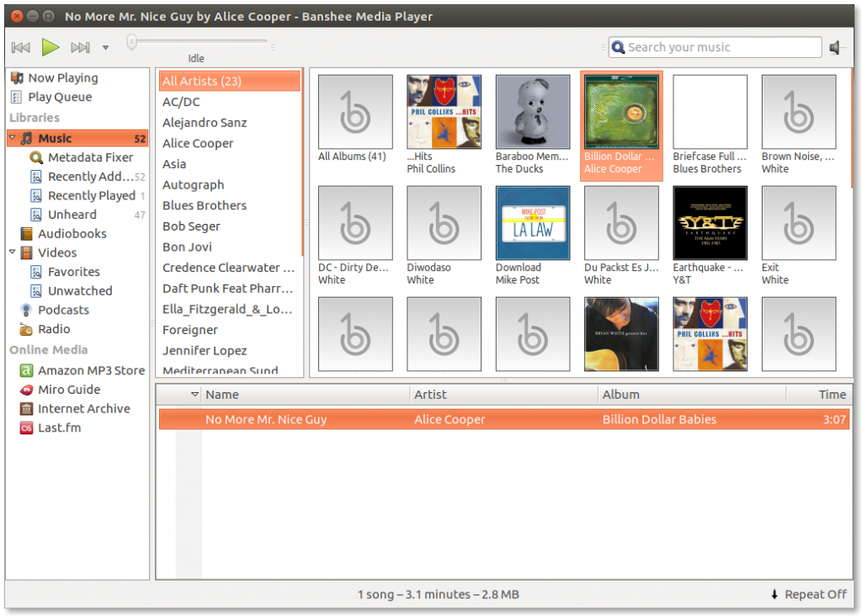
Task: Open Recently Added playlist
Action: coord(88,177)
